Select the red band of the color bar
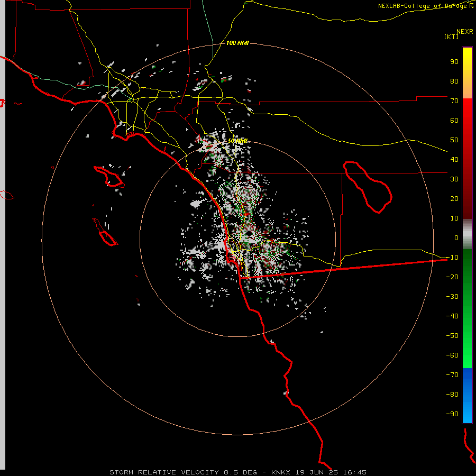 tap(467, 159)
